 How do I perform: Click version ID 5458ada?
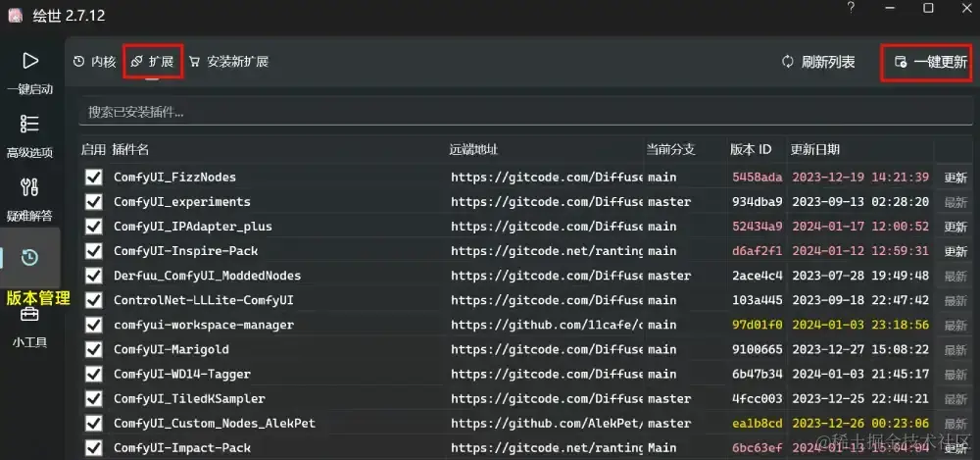point(758,178)
